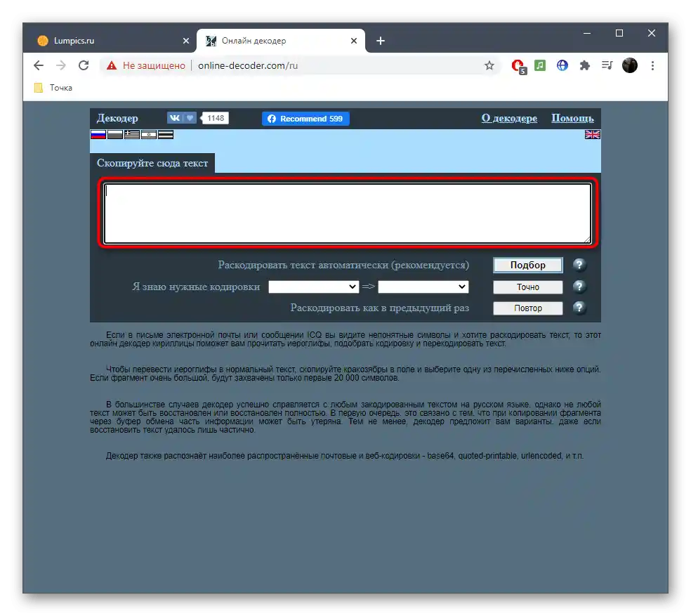Click the VK like button

click(x=182, y=118)
